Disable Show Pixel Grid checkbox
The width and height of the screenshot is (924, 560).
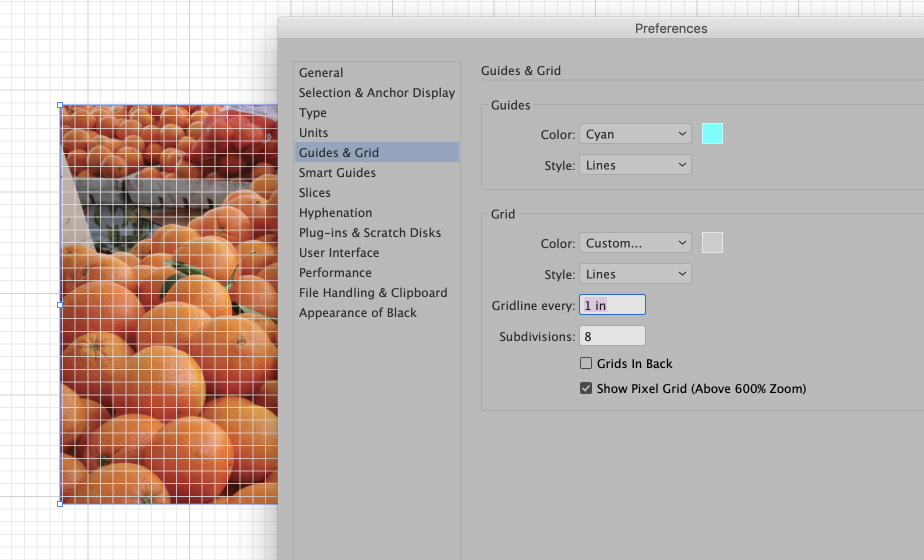(586, 388)
